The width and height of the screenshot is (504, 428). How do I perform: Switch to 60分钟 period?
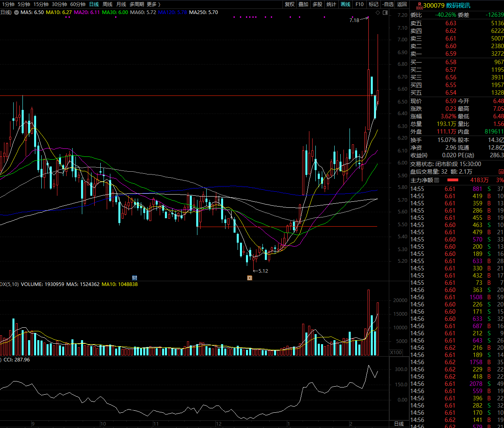point(77,4)
